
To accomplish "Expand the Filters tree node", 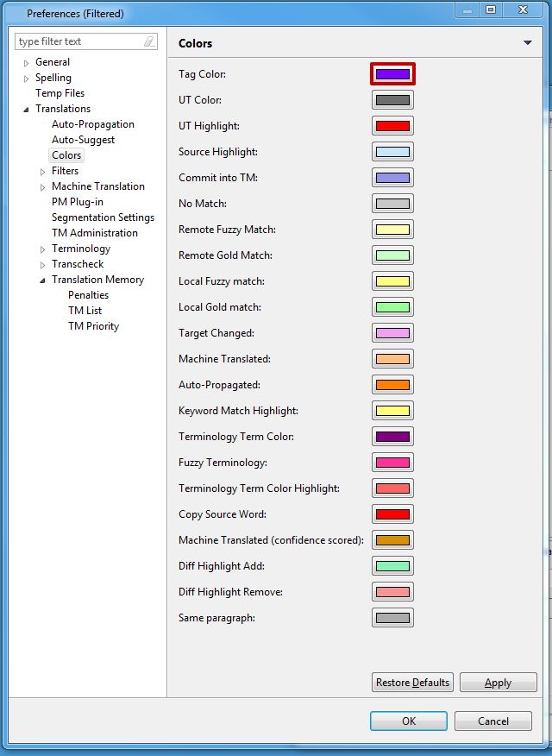I will (x=43, y=172).
